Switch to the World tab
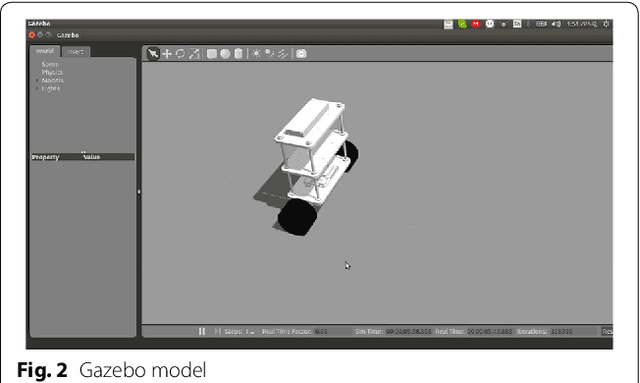Image resolution: width=640 pixels, height=383 pixels. pyautogui.click(x=45, y=51)
